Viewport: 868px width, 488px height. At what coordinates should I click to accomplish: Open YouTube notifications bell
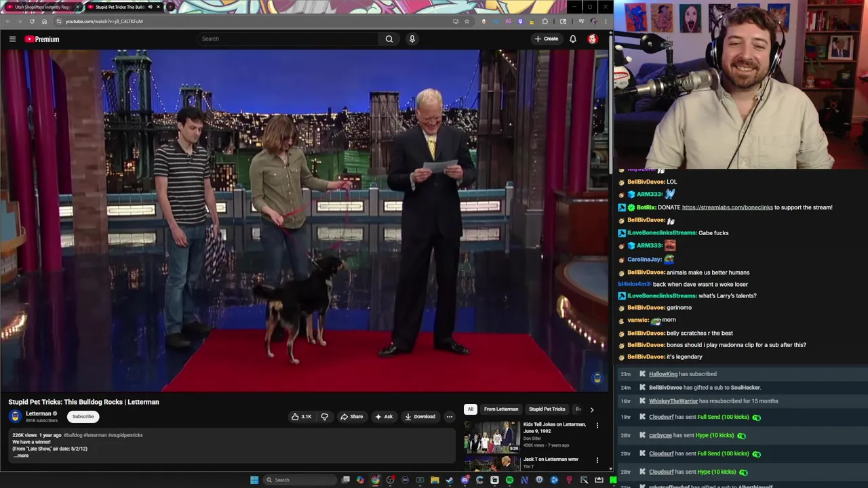(x=573, y=39)
